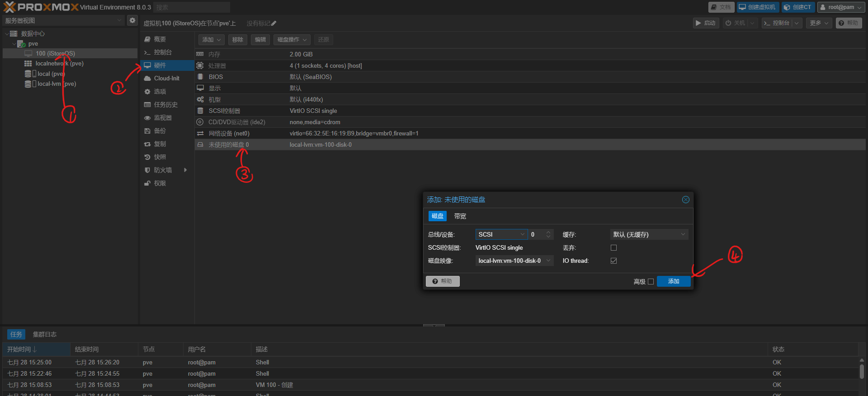
Task: Sort by start time arrow icon
Action: (x=35, y=349)
